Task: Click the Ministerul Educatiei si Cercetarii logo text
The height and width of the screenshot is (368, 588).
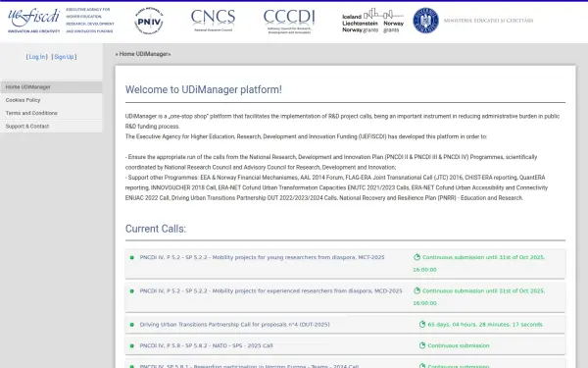Action: pos(488,21)
